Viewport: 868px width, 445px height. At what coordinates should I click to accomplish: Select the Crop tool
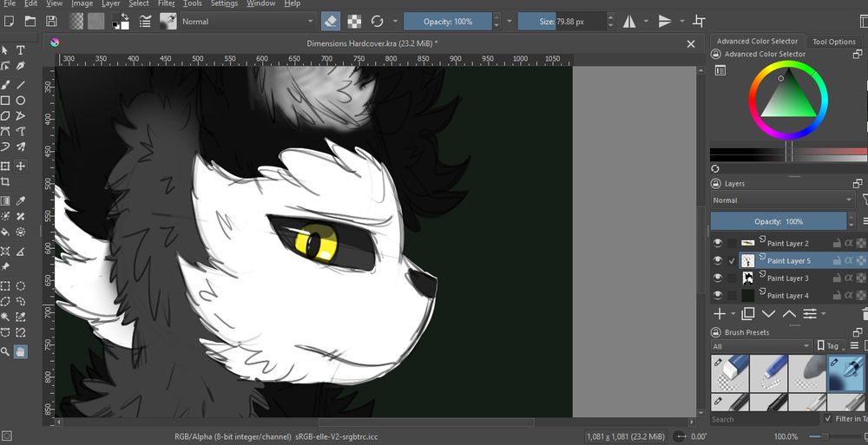tap(6, 182)
